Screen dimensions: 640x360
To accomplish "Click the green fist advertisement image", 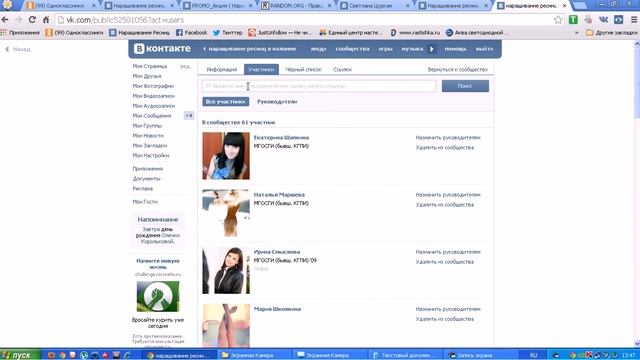I will 158,296.
